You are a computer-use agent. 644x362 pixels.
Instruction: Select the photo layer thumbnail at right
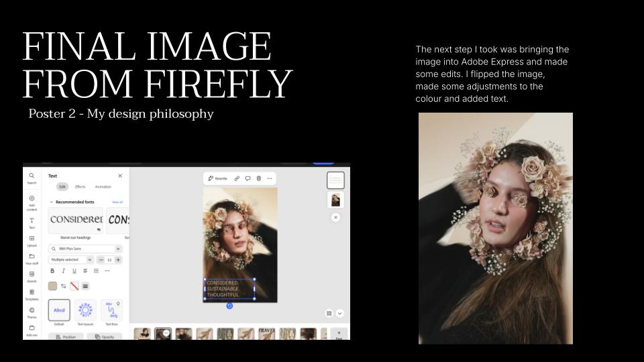[335, 200]
